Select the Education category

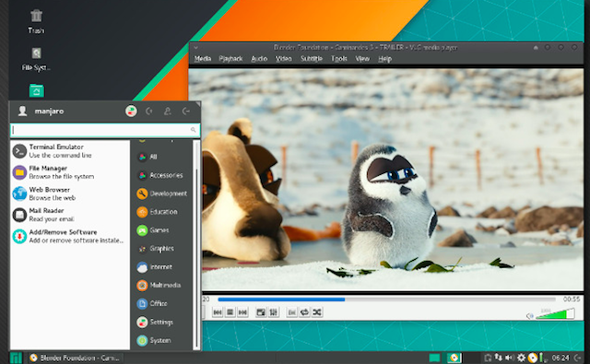(162, 212)
